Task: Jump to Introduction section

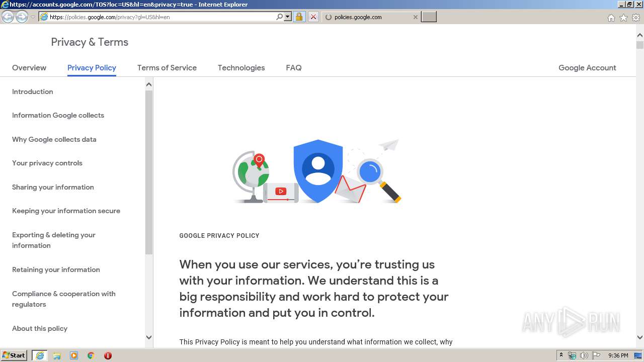Action: pos(33,92)
